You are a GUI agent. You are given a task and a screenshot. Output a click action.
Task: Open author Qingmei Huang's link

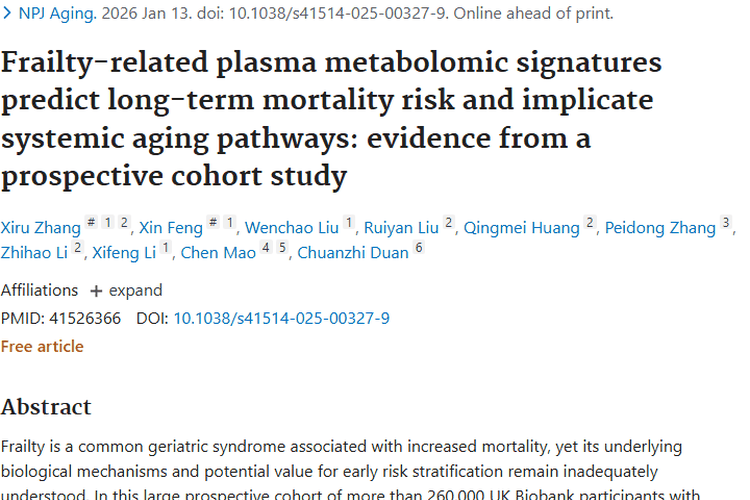tap(520, 227)
